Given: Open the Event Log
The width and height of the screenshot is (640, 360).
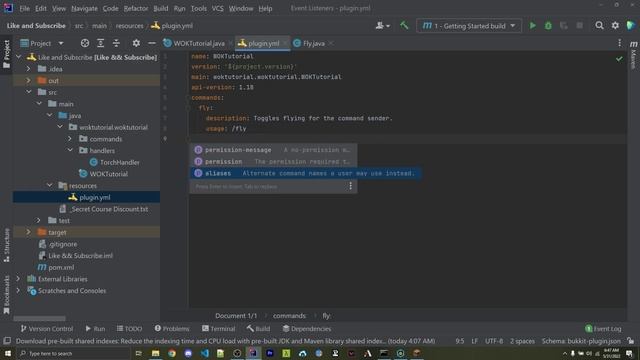Looking at the screenshot, I should [x=603, y=329].
